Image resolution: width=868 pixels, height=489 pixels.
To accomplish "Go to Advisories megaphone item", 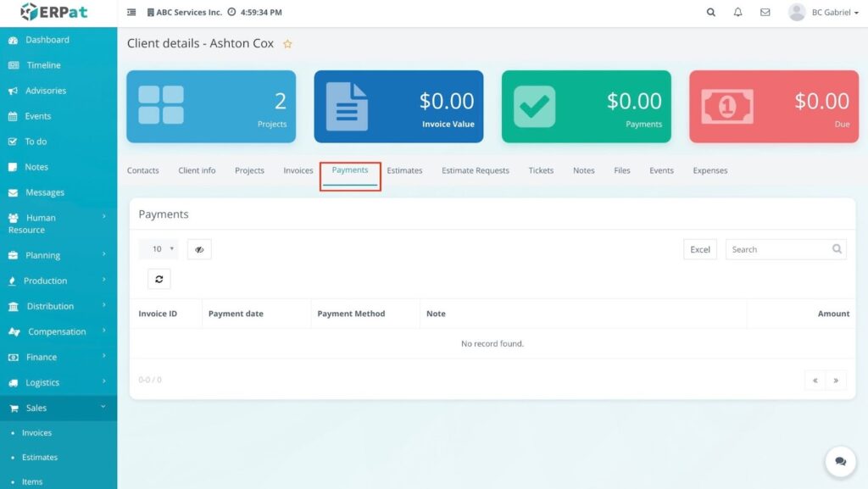I will click(x=45, y=91).
